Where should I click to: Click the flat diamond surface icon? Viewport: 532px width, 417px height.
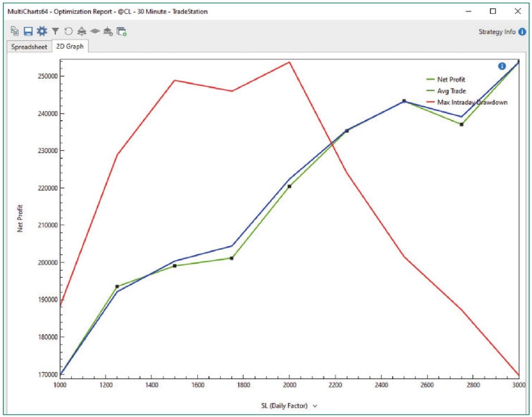95,32
